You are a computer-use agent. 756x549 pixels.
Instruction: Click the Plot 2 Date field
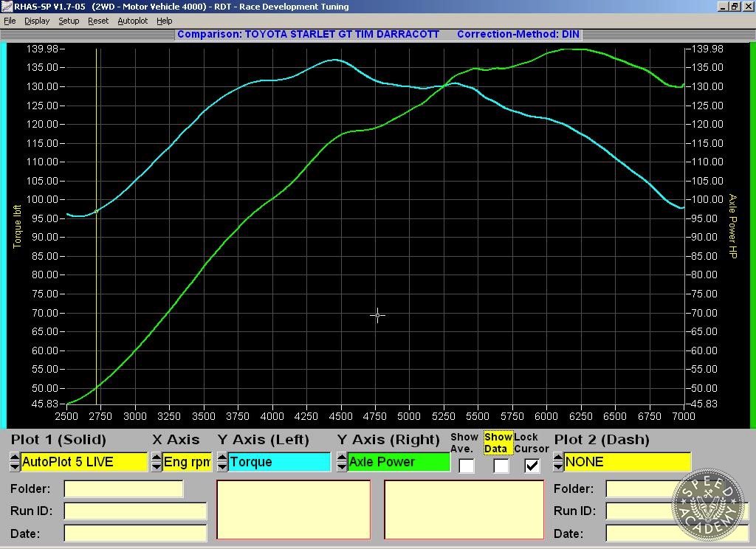point(677,533)
